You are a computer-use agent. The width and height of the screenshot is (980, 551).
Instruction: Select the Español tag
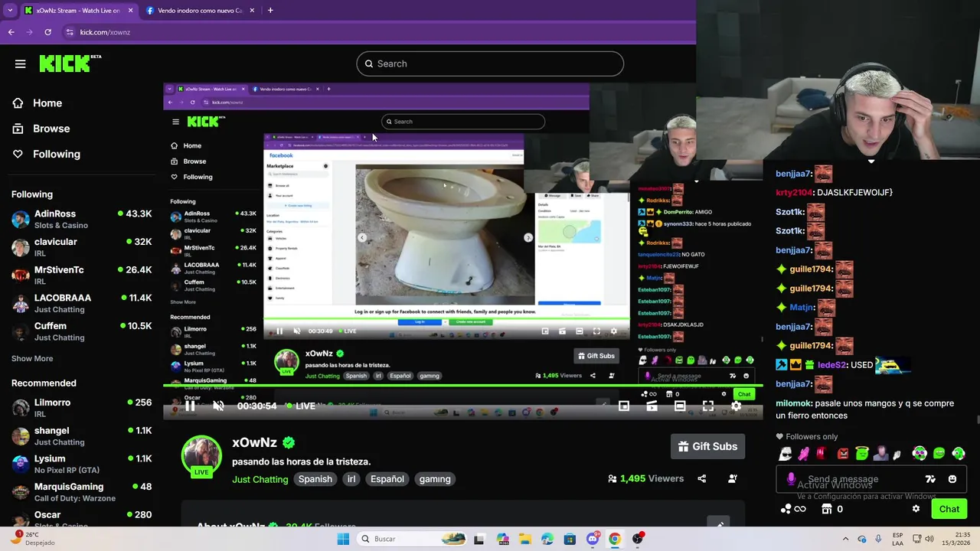(387, 479)
